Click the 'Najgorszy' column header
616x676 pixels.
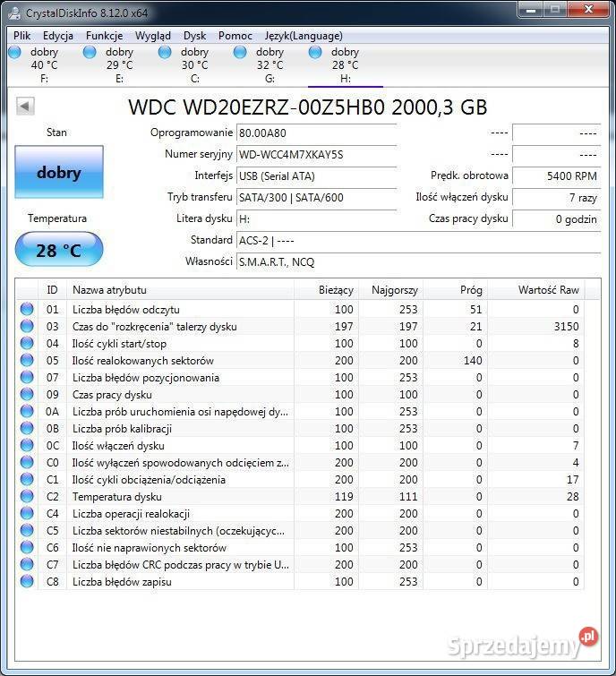391,290
